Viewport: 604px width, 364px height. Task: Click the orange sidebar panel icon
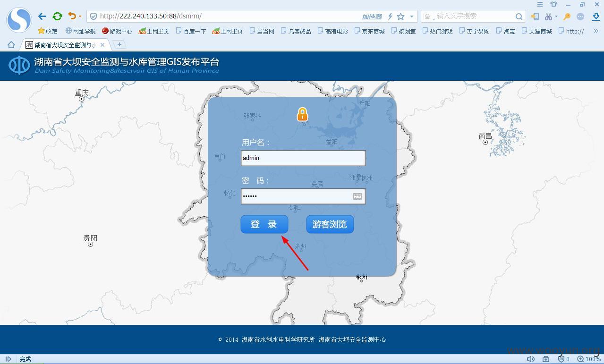point(535,17)
